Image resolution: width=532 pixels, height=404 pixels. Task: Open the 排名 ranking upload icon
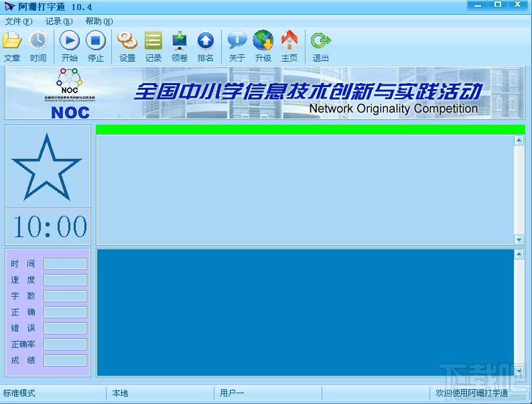tap(206, 41)
